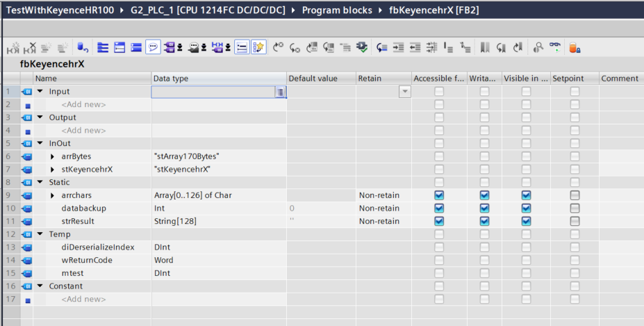The width and height of the screenshot is (644, 326).
Task: Uncheck Writable checkbox for arrchars
Action: point(485,195)
